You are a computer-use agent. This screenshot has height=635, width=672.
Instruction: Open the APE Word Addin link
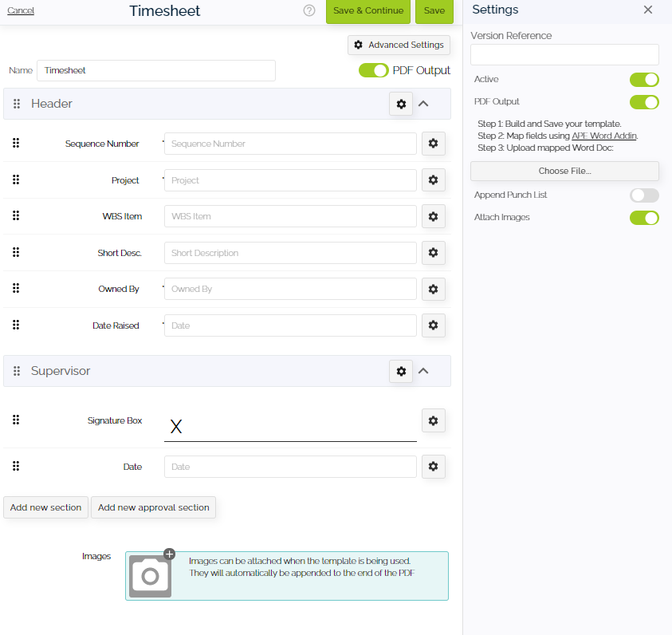pos(604,136)
